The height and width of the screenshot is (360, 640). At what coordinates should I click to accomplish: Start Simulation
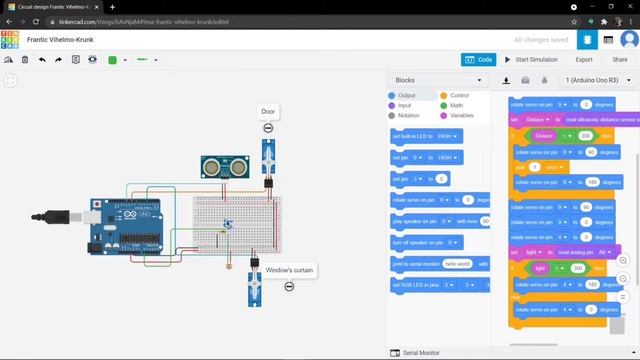pos(531,60)
